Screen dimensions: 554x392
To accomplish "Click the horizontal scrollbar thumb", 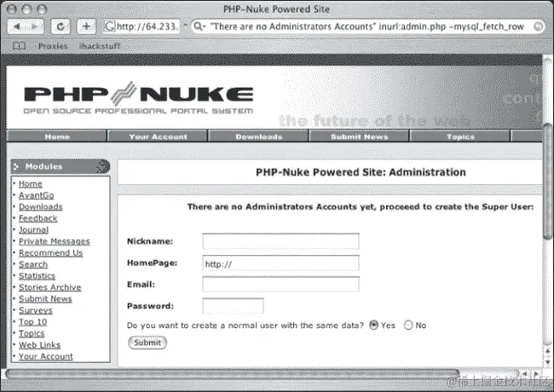I will click(233, 373).
